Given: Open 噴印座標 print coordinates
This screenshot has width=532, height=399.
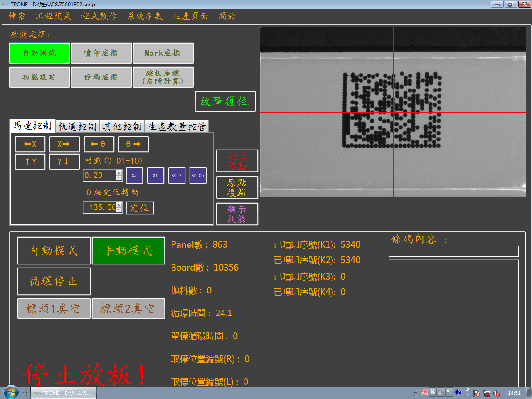Looking at the screenshot, I should pos(101,53).
